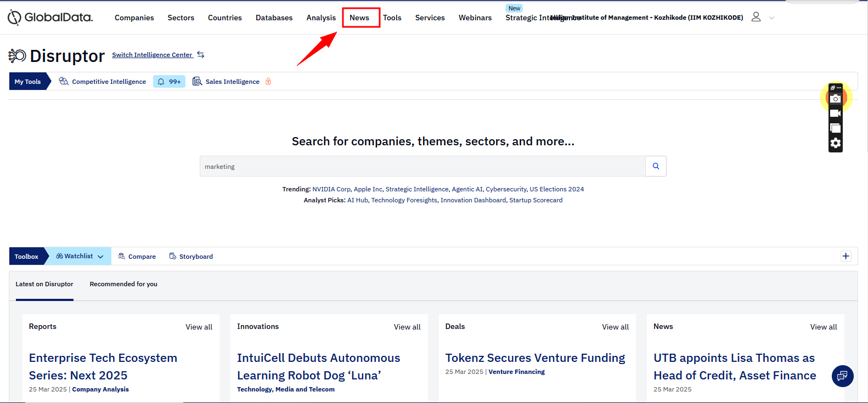This screenshot has width=868, height=403.
Task: Click the 99+ notifications bell
Action: click(x=169, y=82)
